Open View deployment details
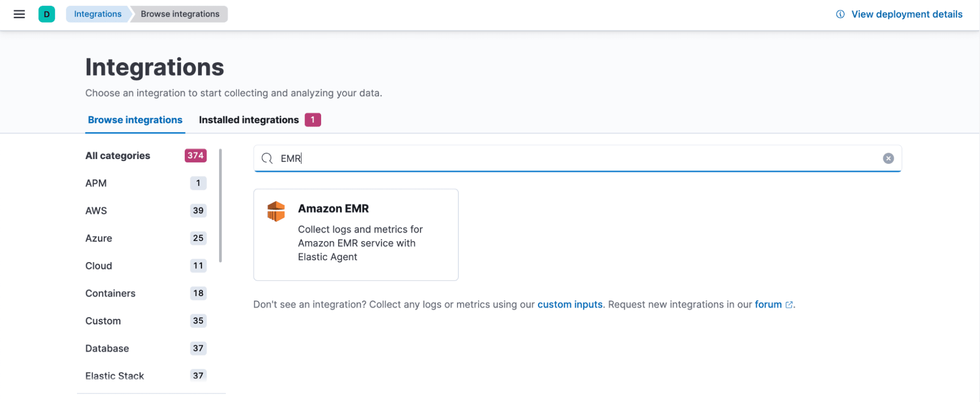The width and height of the screenshot is (980, 402). [x=906, y=14]
